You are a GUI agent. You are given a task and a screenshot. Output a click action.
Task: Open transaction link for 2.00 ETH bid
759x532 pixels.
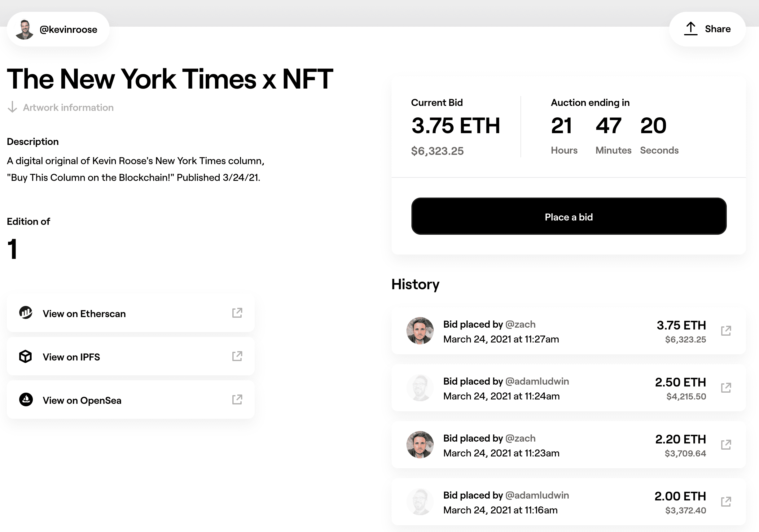(x=726, y=502)
